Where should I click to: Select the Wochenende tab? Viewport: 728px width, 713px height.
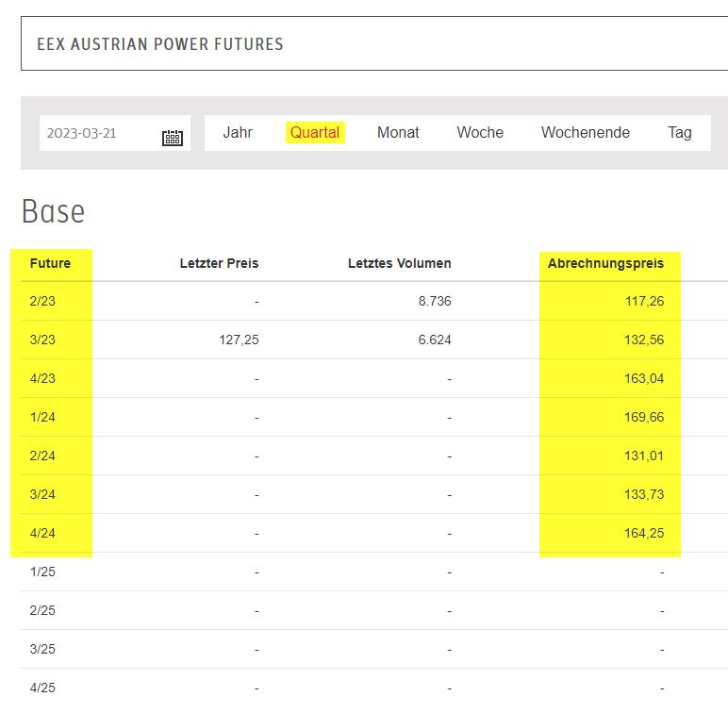585,132
